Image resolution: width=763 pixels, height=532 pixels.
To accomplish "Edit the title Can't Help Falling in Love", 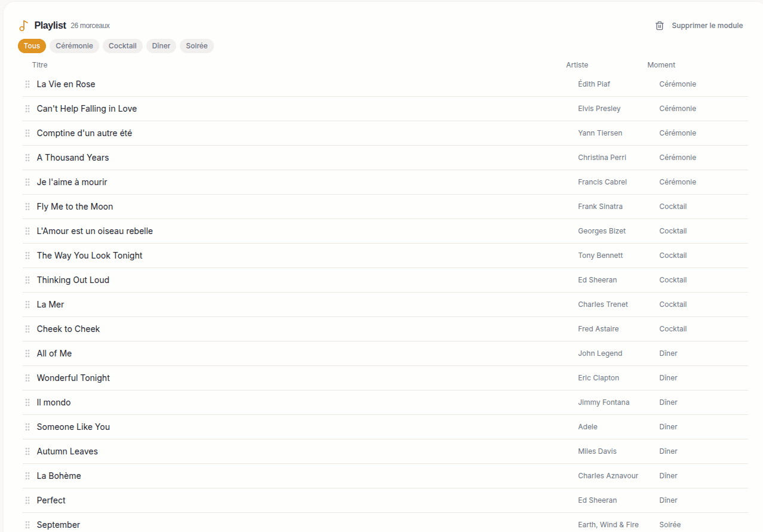I will [x=87, y=109].
